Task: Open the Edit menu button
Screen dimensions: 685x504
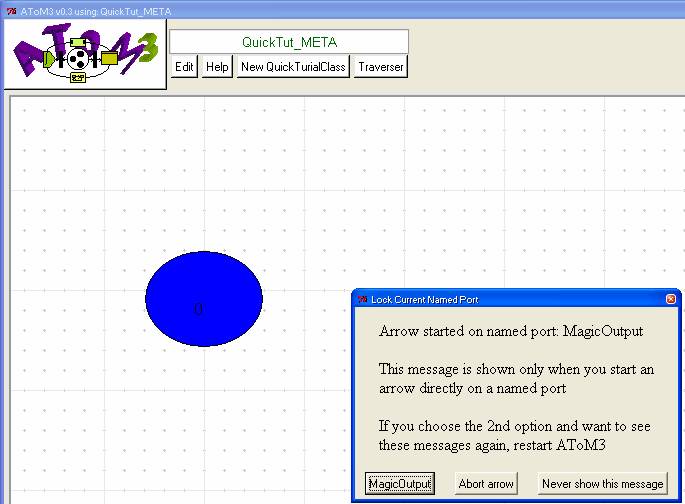Action: coord(184,67)
